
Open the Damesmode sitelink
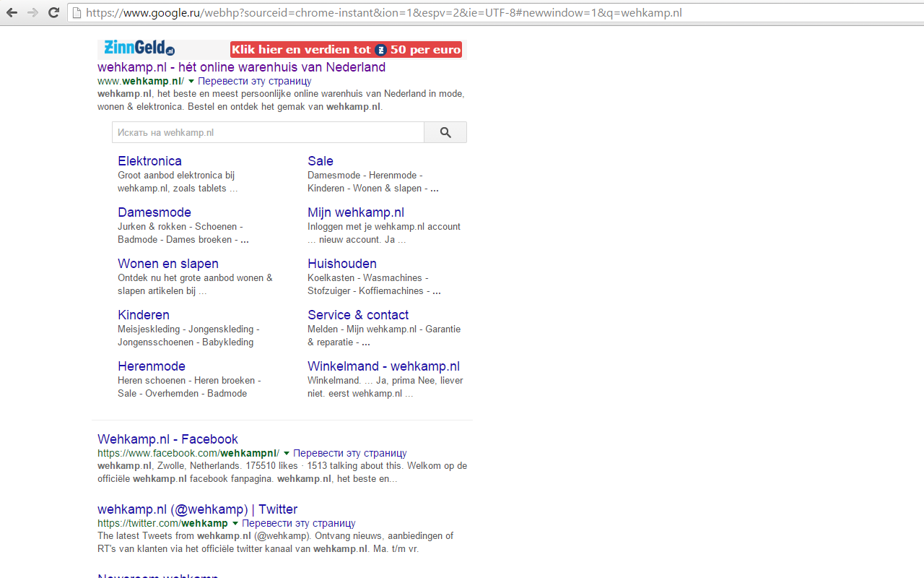(x=154, y=212)
